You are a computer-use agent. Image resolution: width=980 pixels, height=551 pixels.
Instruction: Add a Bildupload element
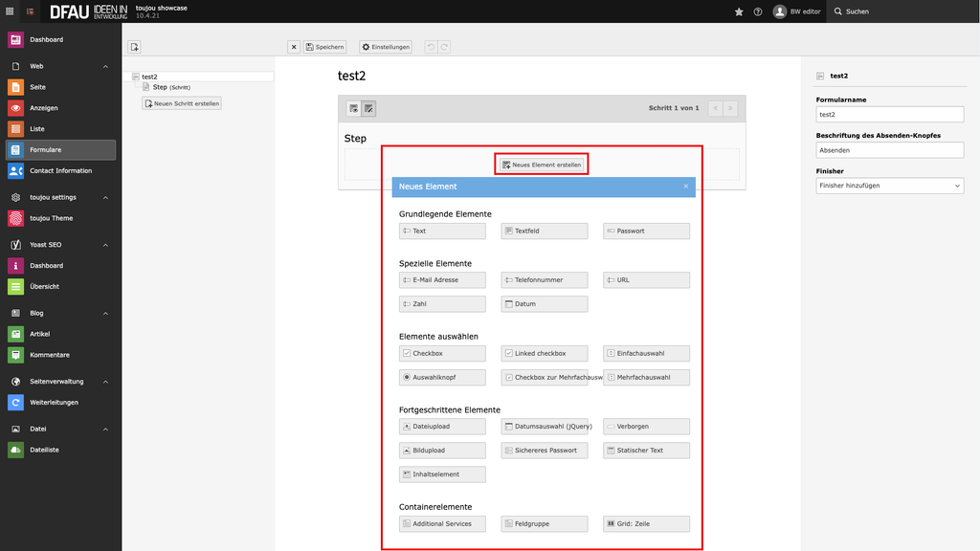click(442, 451)
